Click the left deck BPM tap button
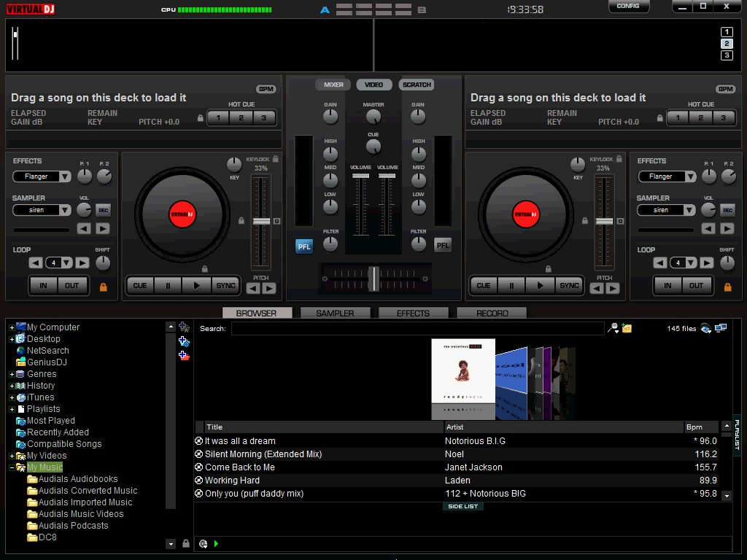The height and width of the screenshot is (560, 747). click(x=266, y=89)
